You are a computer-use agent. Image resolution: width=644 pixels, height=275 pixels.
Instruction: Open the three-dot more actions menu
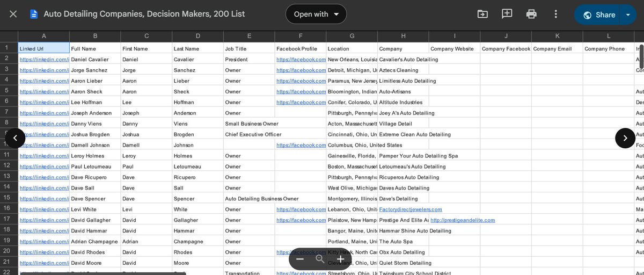point(556,14)
